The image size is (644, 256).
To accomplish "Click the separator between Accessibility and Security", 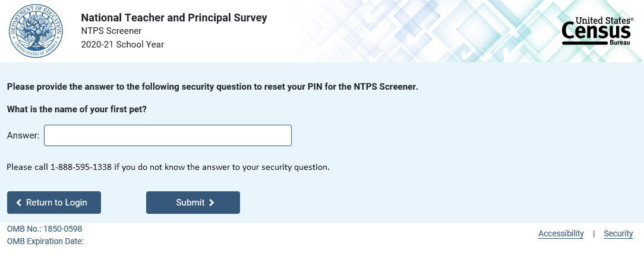I will 594,233.
